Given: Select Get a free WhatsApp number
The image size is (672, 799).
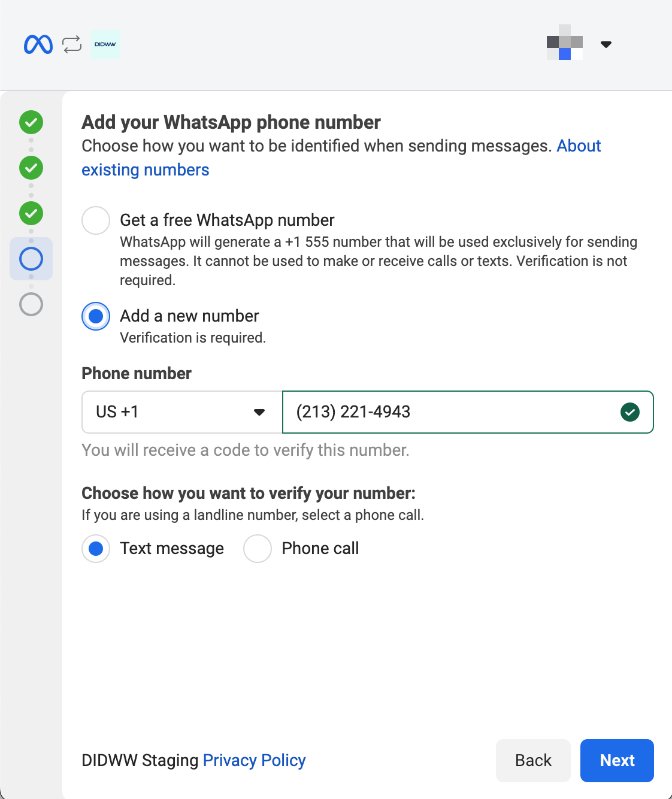Looking at the screenshot, I should pos(96,220).
